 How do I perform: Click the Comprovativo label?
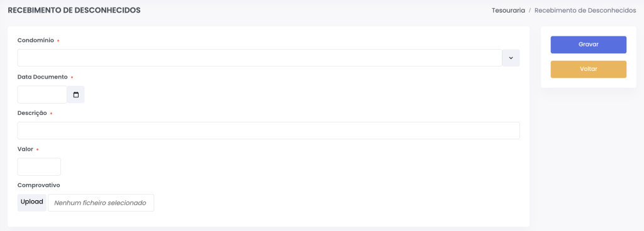[38, 185]
